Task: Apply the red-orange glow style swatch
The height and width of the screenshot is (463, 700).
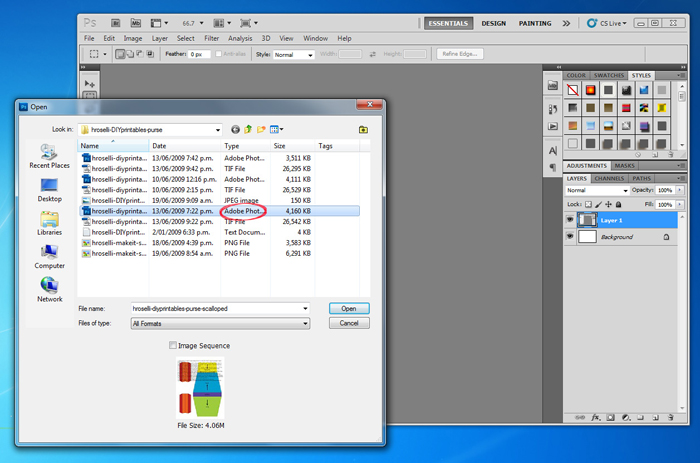Action: (591, 90)
